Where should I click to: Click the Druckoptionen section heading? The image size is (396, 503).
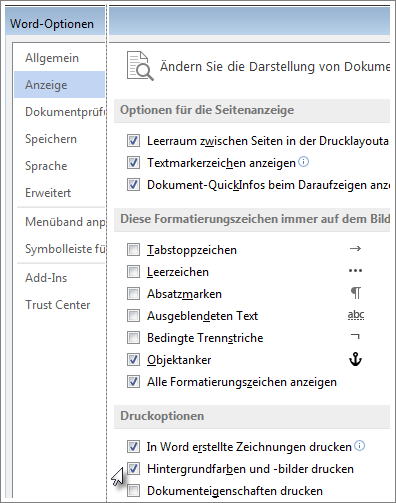[162, 416]
